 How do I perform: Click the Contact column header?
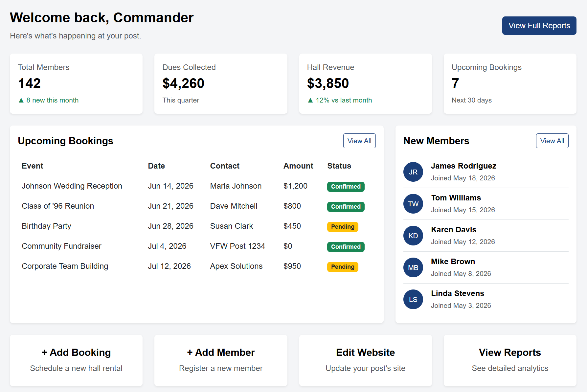tap(225, 166)
